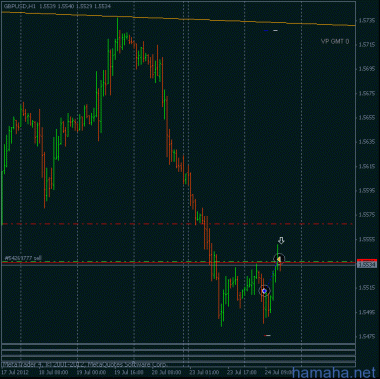Click the 23 Jul 17:00 time label
Image resolution: width=380 pixels, height=379 pixels.
coord(243,372)
